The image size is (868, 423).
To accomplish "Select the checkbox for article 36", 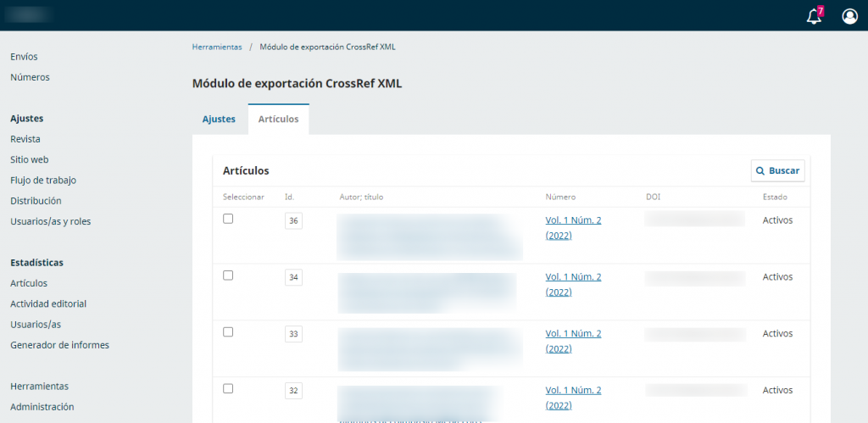I will pyautogui.click(x=228, y=219).
